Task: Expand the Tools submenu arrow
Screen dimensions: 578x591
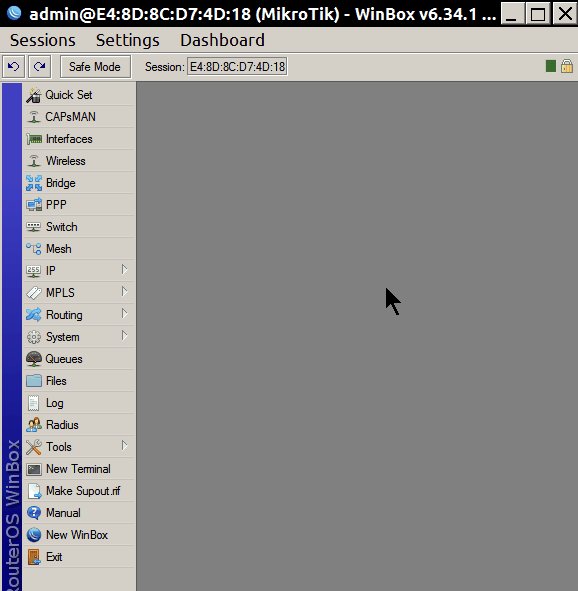Action: [124, 446]
